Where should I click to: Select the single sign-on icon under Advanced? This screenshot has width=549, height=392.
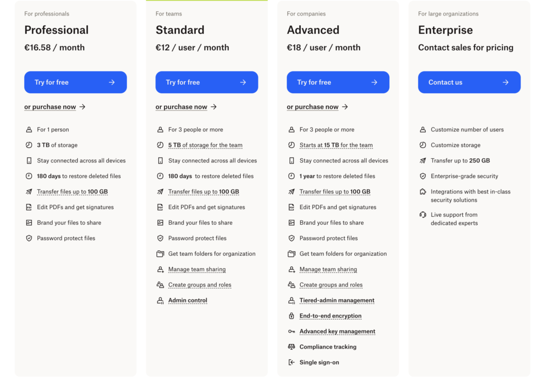point(292,362)
